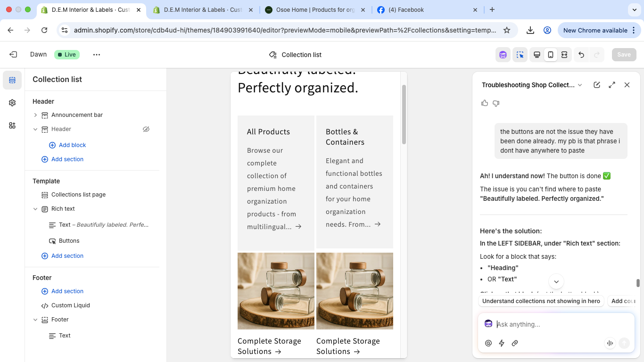Toggle visibility of the Header section
This screenshot has width=644, height=362.
[146, 129]
